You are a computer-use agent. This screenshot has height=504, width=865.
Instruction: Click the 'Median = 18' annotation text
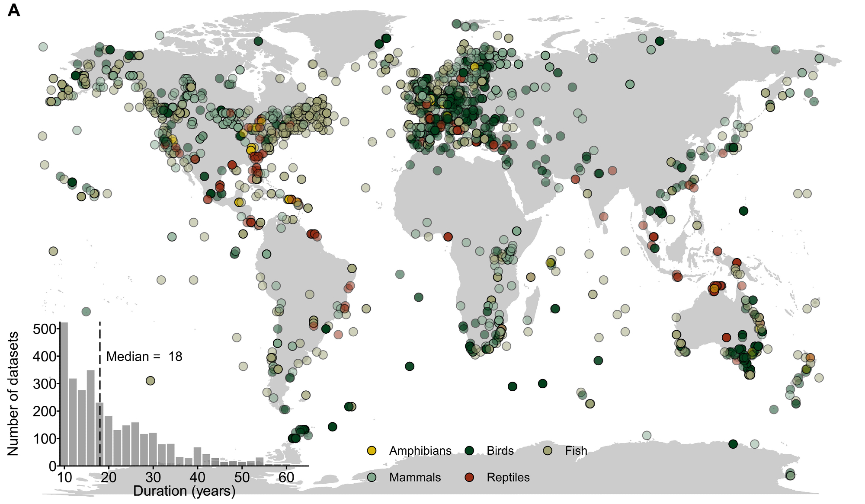pyautogui.click(x=144, y=357)
